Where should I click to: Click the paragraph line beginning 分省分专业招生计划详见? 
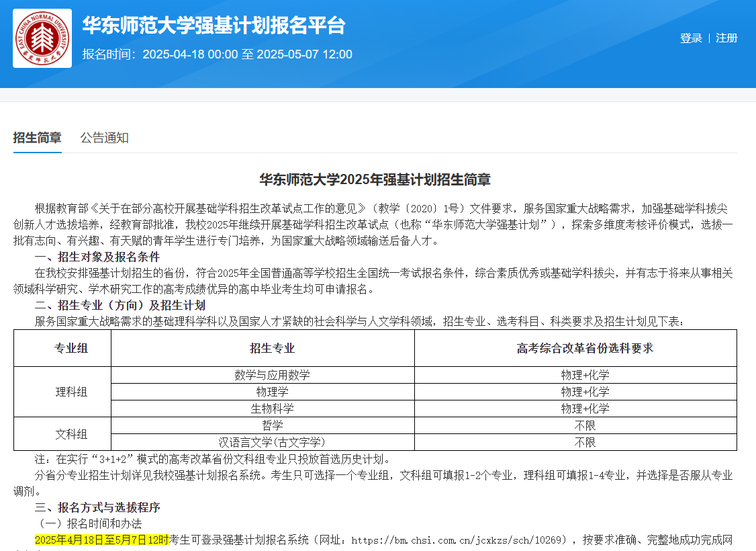click(x=384, y=475)
